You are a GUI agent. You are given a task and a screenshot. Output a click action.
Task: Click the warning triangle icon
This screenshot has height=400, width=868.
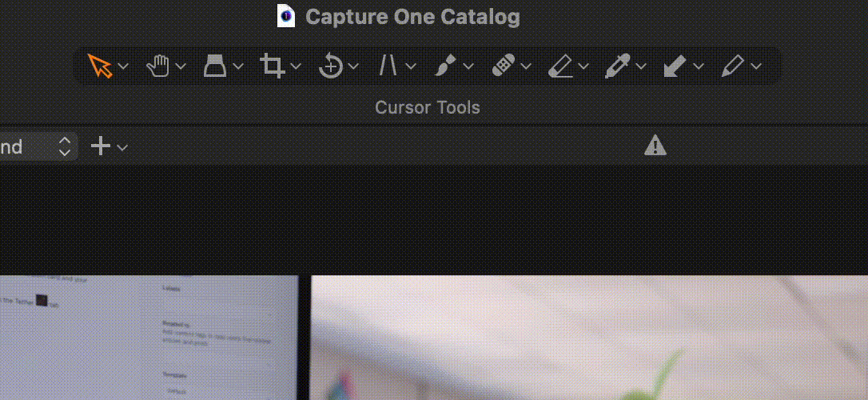point(655,146)
